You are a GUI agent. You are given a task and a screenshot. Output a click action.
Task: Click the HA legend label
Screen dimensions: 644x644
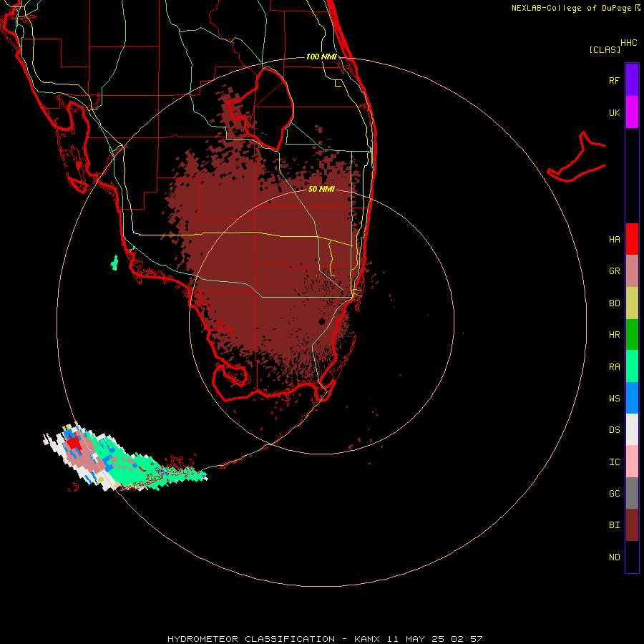[x=615, y=239]
